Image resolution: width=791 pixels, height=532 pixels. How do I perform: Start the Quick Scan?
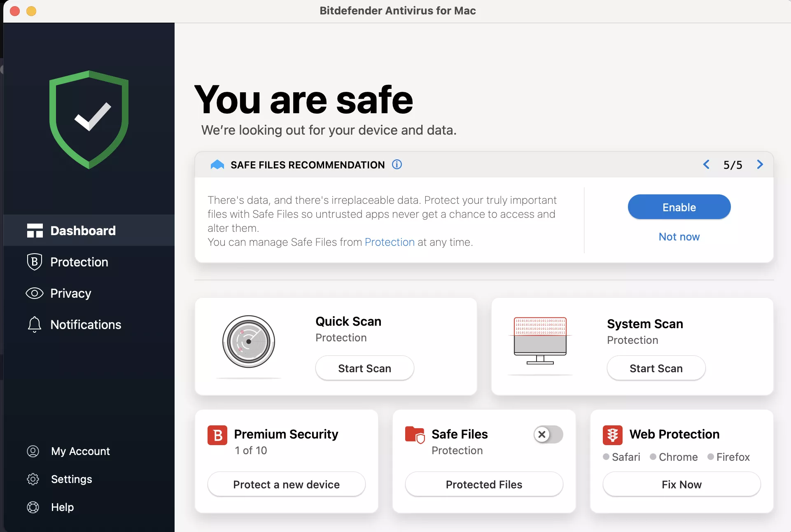pyautogui.click(x=364, y=368)
